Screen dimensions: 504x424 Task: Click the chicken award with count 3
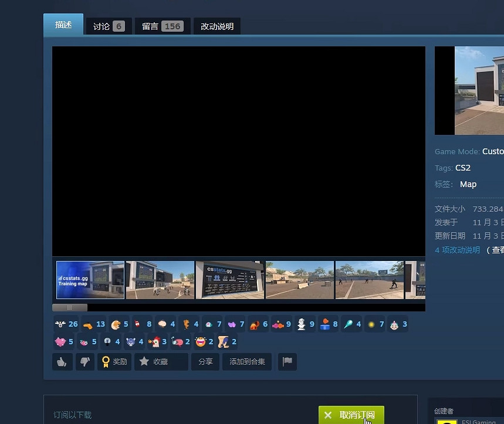coord(157,341)
